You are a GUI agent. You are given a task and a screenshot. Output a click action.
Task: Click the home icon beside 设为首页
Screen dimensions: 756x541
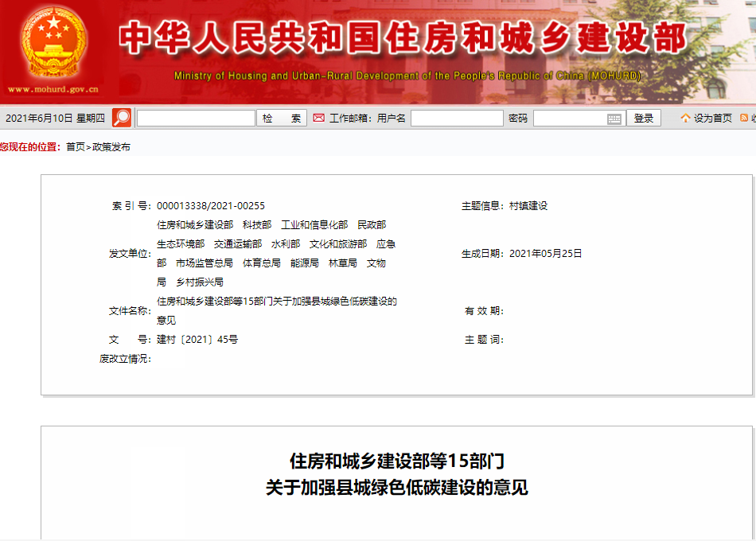685,118
